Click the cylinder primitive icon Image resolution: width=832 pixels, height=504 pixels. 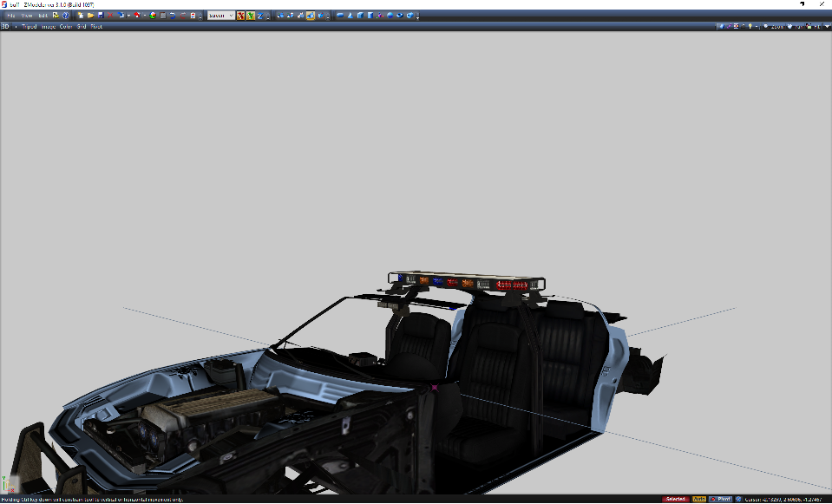(x=370, y=16)
